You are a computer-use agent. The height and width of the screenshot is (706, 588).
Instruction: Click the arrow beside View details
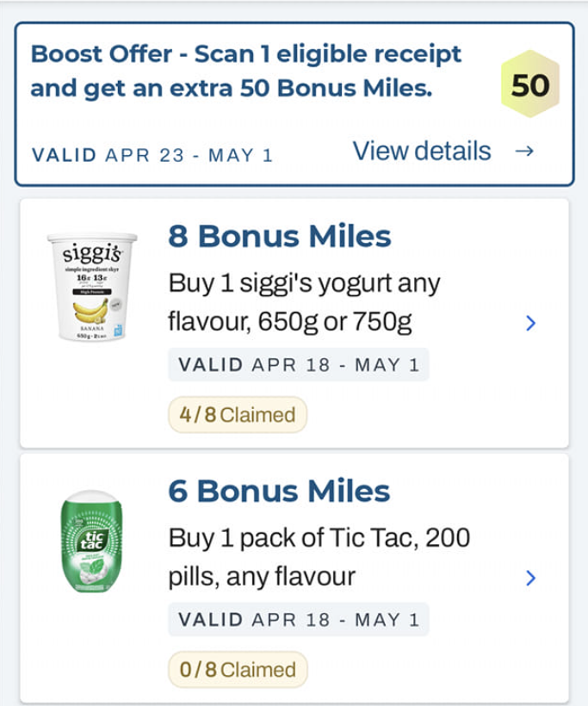523,152
